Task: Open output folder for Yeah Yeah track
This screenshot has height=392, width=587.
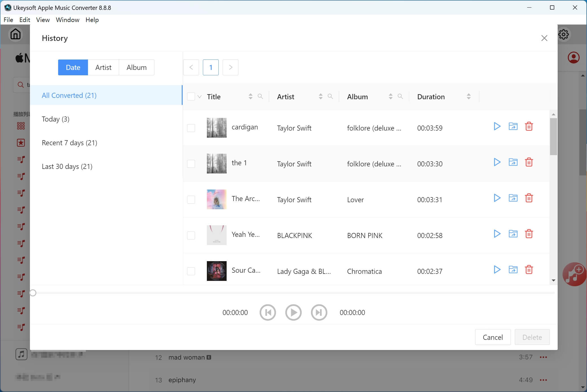Action: tap(513, 234)
